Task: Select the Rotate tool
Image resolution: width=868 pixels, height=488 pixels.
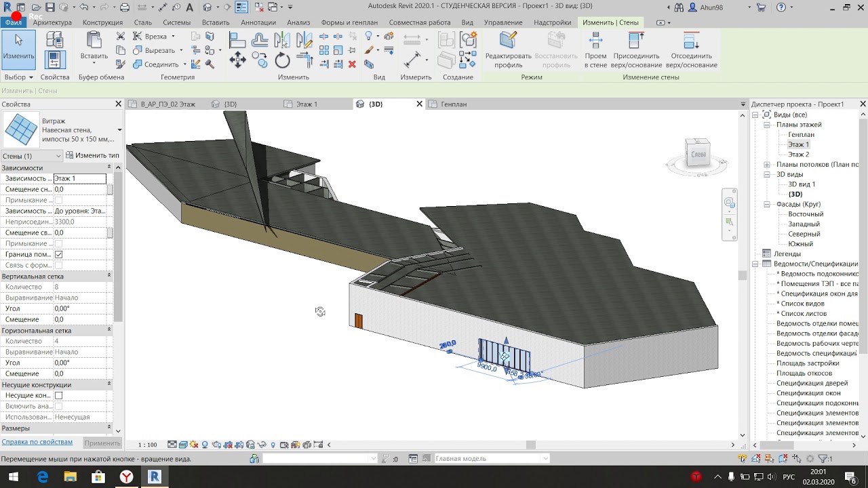Action: (x=283, y=61)
